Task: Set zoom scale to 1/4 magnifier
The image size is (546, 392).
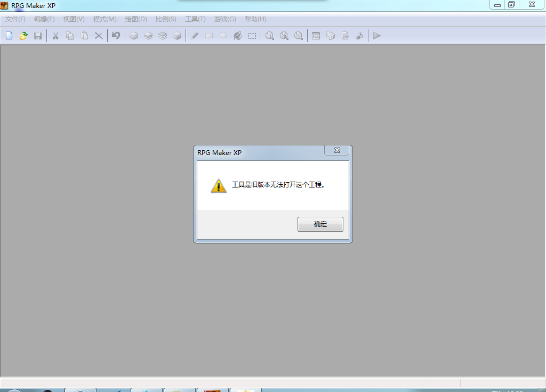Action: [x=299, y=36]
